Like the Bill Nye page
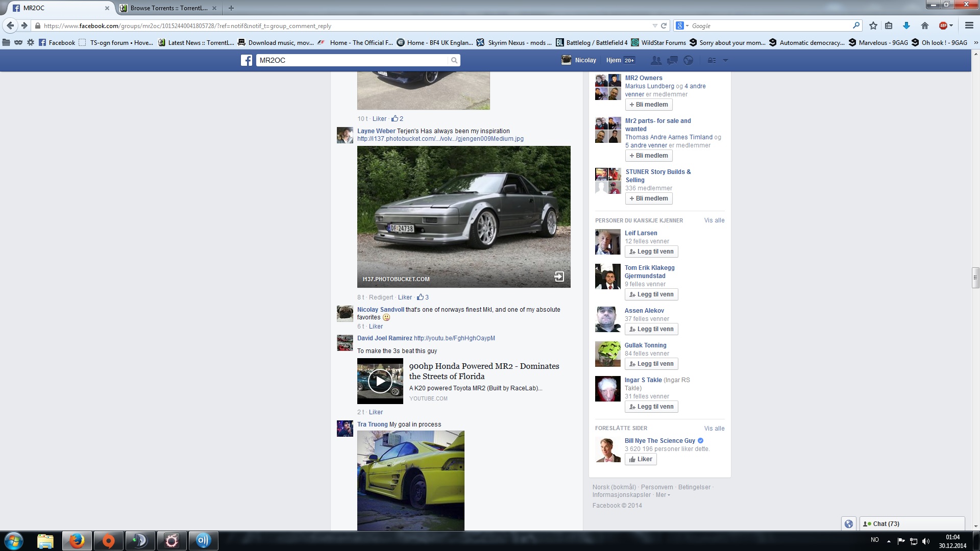 click(x=641, y=459)
